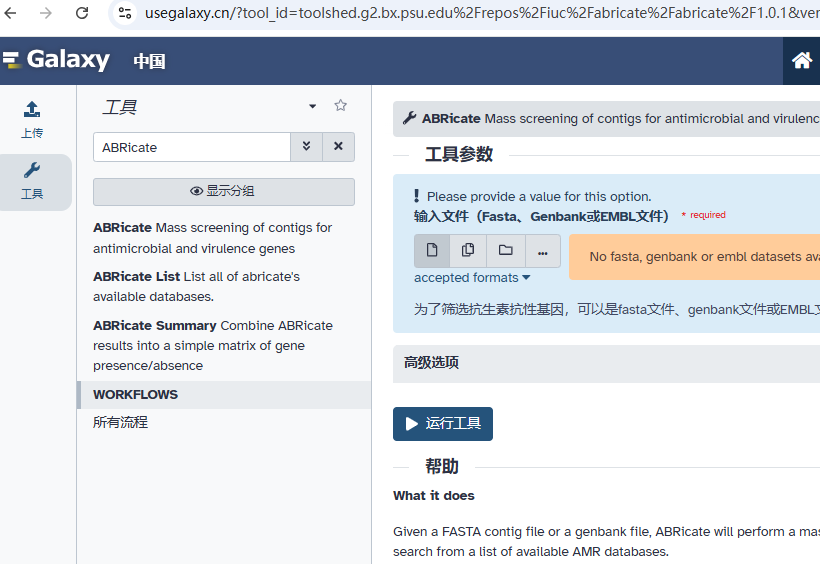Click the wrench icon beside ABRicate title
Screen dimensions: 820x564
coord(409,118)
